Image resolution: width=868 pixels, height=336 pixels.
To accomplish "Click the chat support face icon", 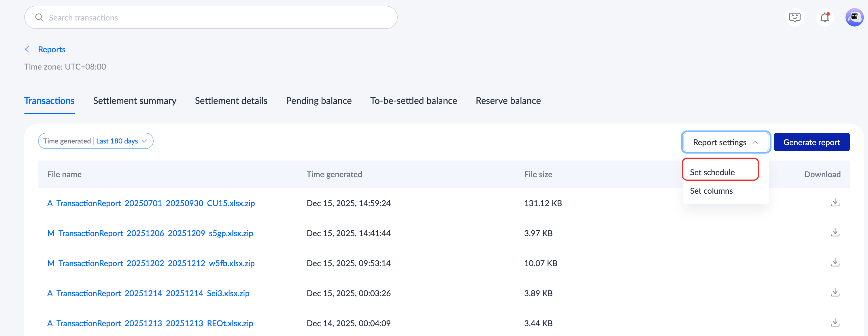I will (x=794, y=17).
